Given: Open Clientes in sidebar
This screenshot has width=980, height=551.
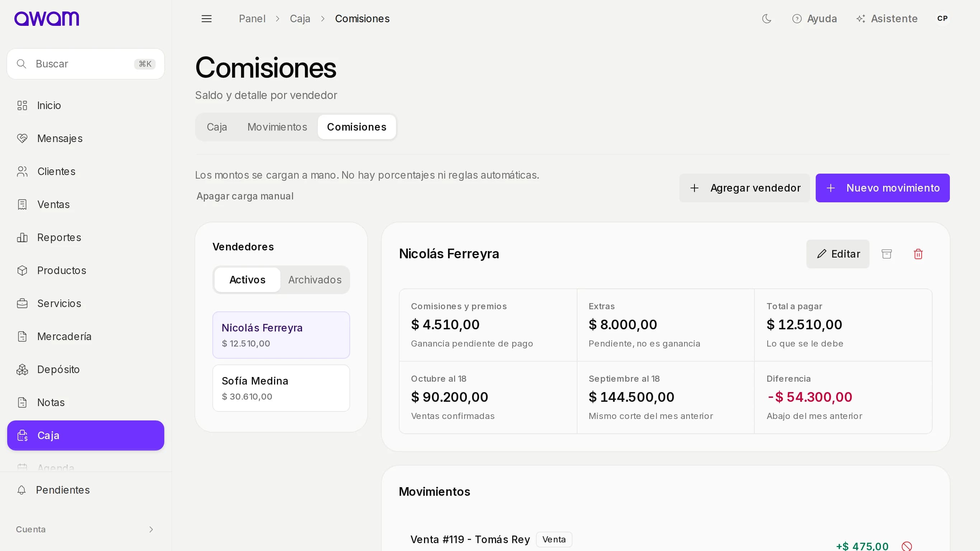Looking at the screenshot, I should pos(86,171).
